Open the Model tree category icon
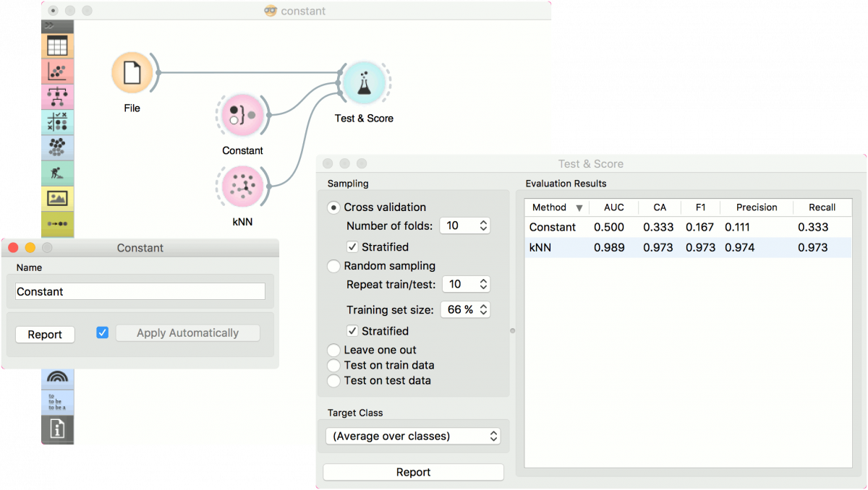The height and width of the screenshot is (490, 868). click(x=57, y=96)
